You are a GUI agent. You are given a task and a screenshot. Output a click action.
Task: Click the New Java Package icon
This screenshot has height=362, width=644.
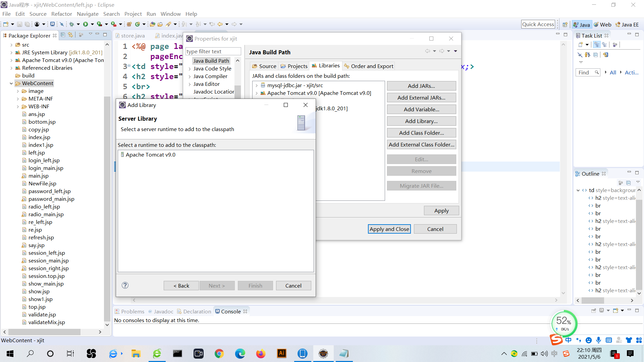point(129,24)
